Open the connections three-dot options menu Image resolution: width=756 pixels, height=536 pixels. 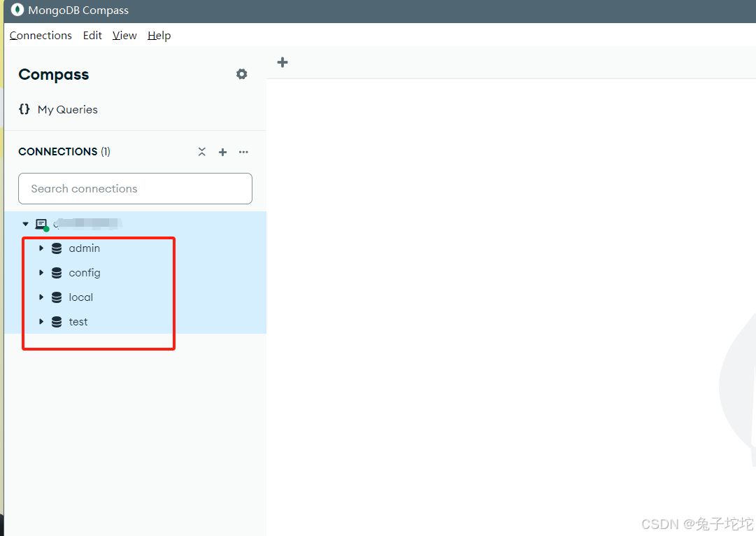(243, 152)
